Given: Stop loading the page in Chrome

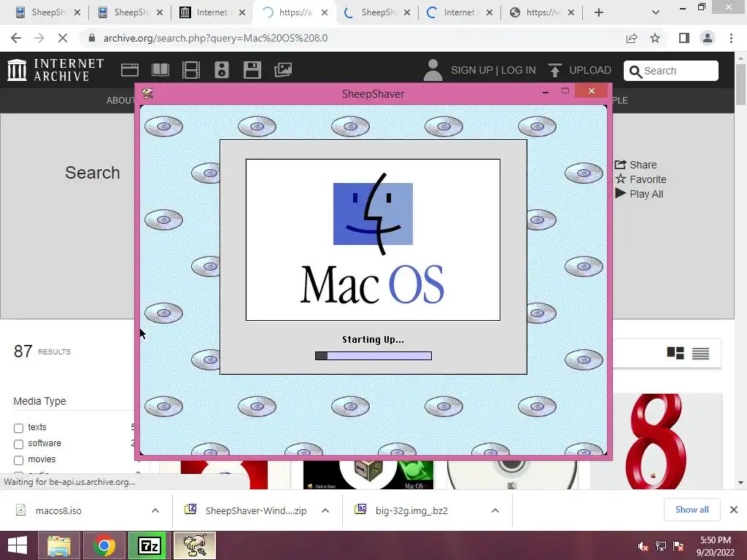Looking at the screenshot, I should coord(63,38).
